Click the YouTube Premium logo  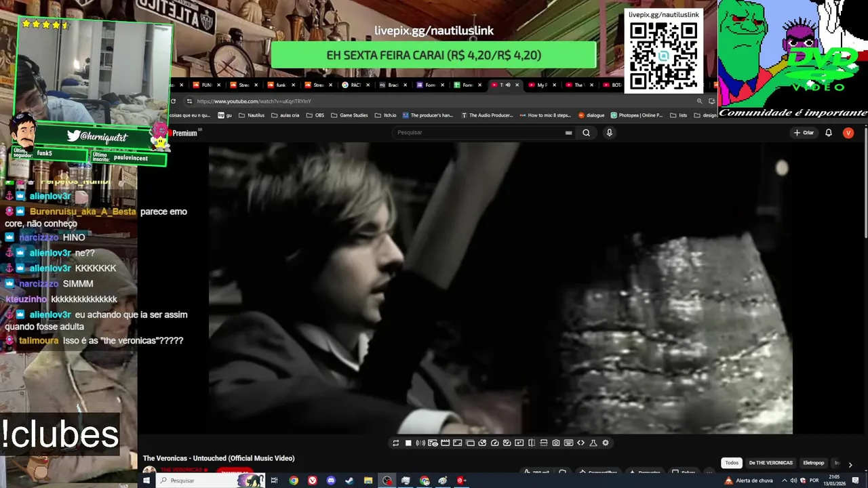(x=184, y=133)
